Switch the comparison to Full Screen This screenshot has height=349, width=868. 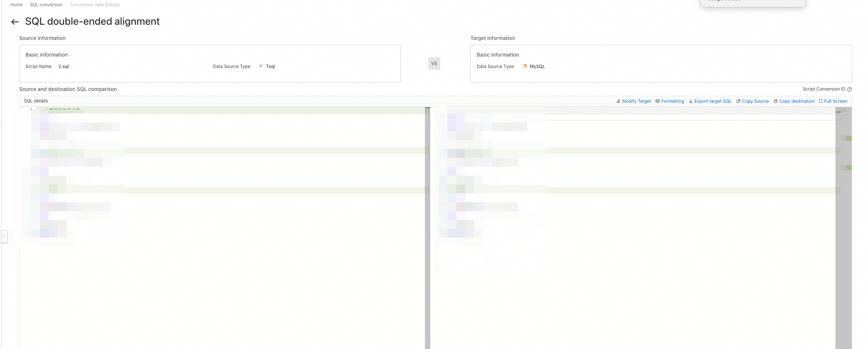click(x=833, y=101)
